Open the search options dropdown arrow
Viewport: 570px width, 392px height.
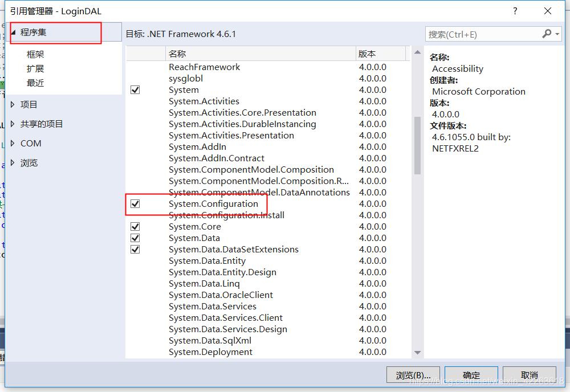click(557, 34)
